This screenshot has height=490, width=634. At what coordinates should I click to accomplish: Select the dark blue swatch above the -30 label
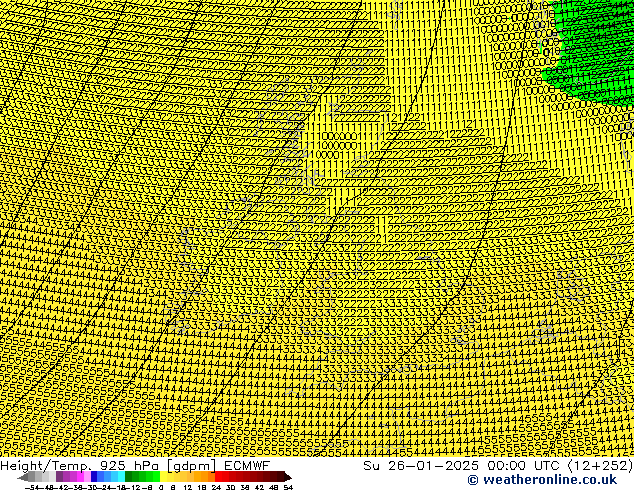pyautogui.click(x=94, y=476)
